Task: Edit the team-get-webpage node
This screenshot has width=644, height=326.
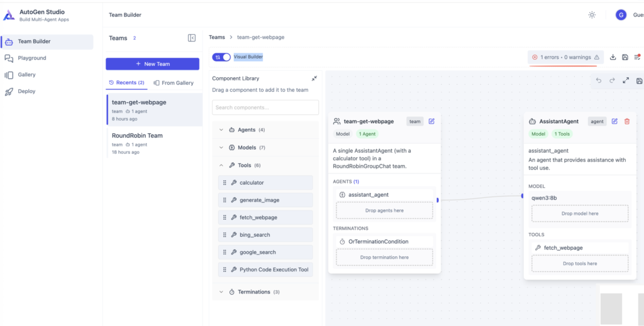Action: click(x=431, y=121)
